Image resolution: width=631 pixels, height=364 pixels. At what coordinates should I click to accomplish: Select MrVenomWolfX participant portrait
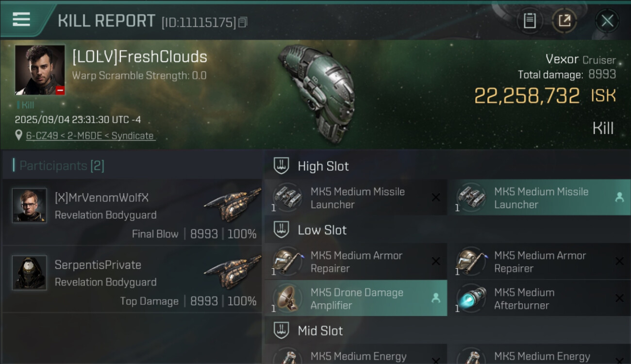coord(30,206)
